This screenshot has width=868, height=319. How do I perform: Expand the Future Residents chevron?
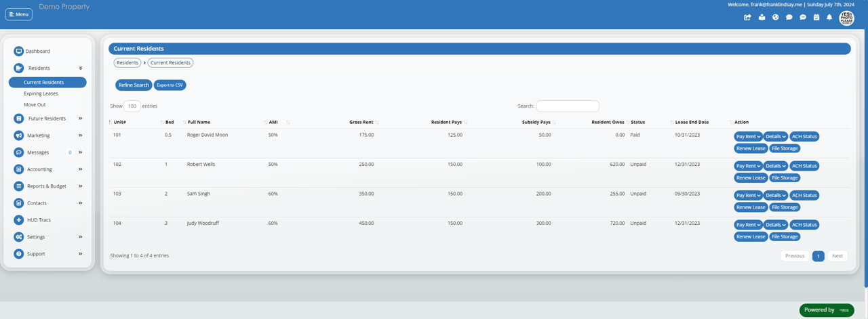click(x=81, y=119)
